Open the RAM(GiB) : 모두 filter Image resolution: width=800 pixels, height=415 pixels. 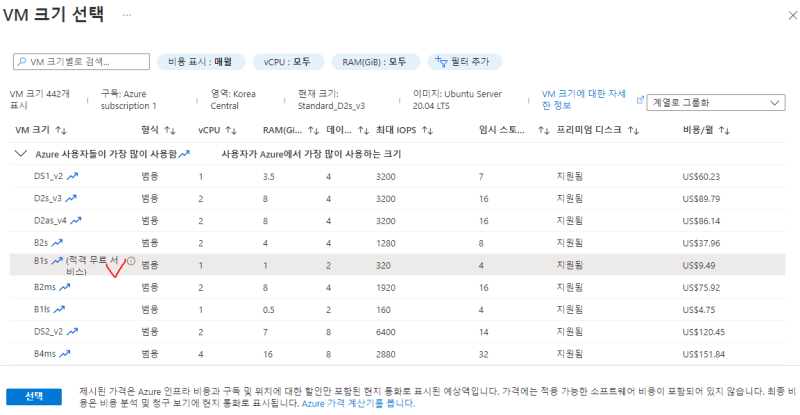click(375, 62)
